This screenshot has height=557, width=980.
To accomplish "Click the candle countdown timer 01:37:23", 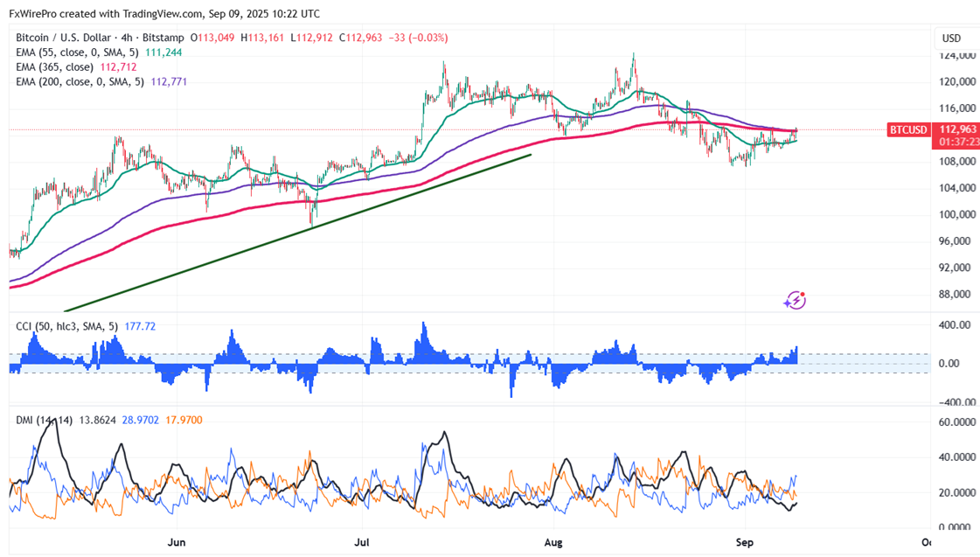I will (959, 142).
